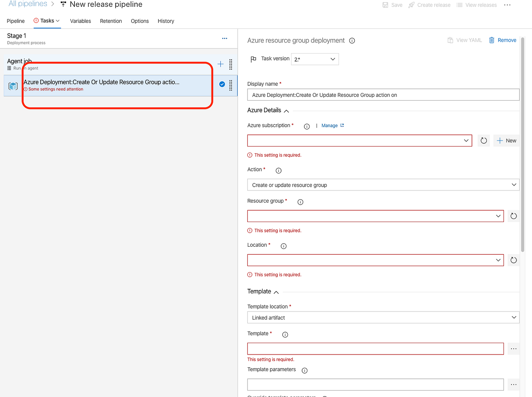Image resolution: width=532 pixels, height=397 pixels.
Task: Switch to the Variables tab
Action: [80, 21]
